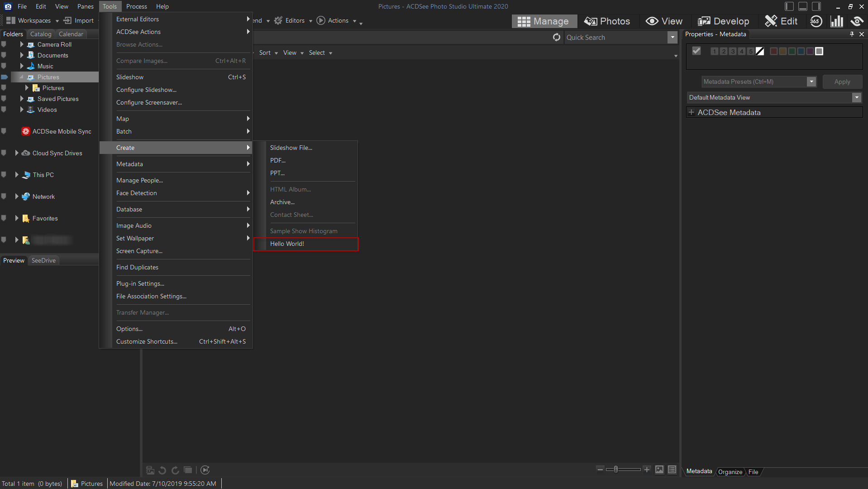868x489 pixels.
Task: Set rating to 1
Action: [715, 51]
